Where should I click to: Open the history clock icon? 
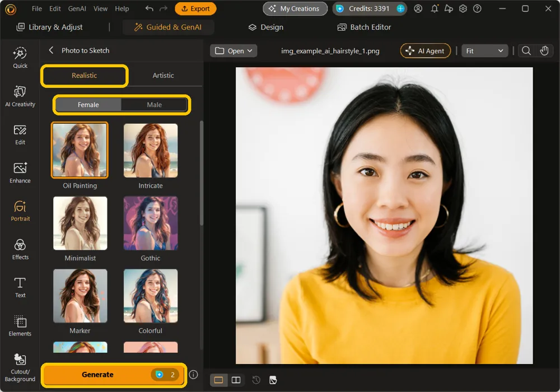[x=256, y=380]
